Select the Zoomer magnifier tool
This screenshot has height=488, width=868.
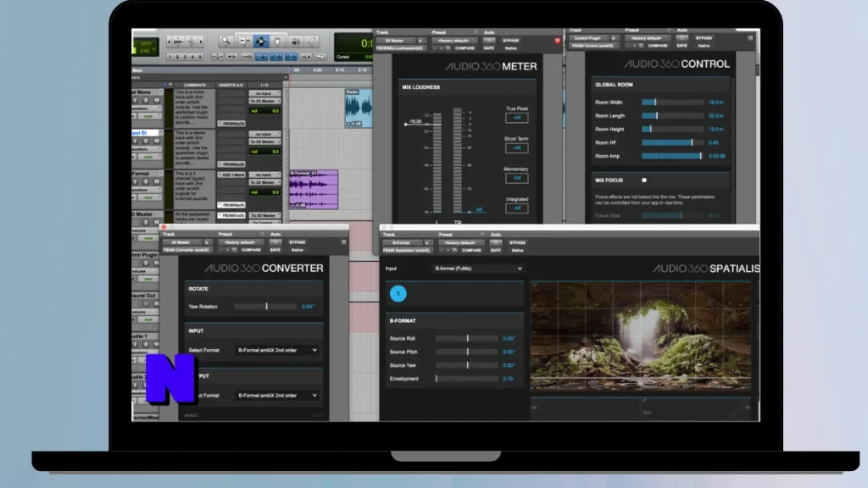225,41
